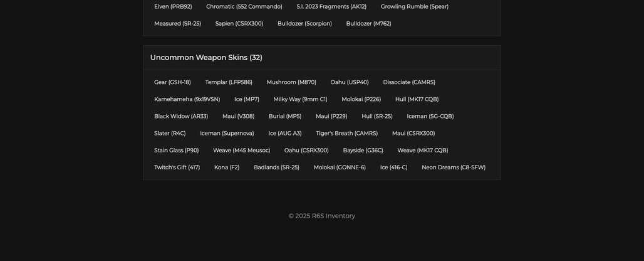Click Kona (F2) entry
This screenshot has height=261, width=644.
pyautogui.click(x=227, y=168)
